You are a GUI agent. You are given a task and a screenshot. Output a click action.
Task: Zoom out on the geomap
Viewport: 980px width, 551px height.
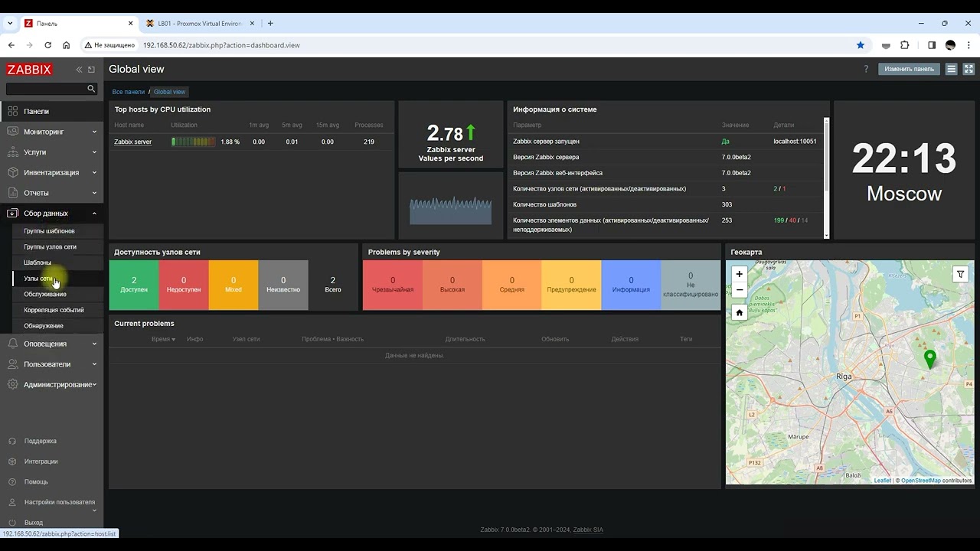740,290
